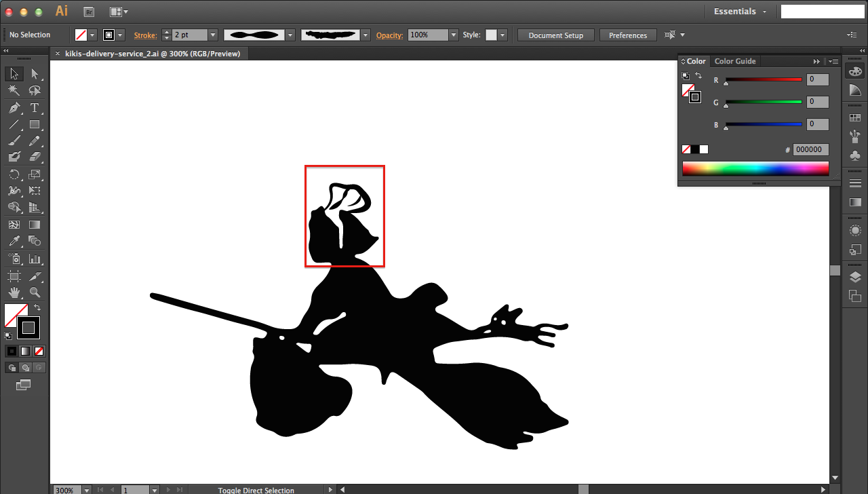The height and width of the screenshot is (494, 868).
Task: Select the Eraser tool
Action: [35, 157]
